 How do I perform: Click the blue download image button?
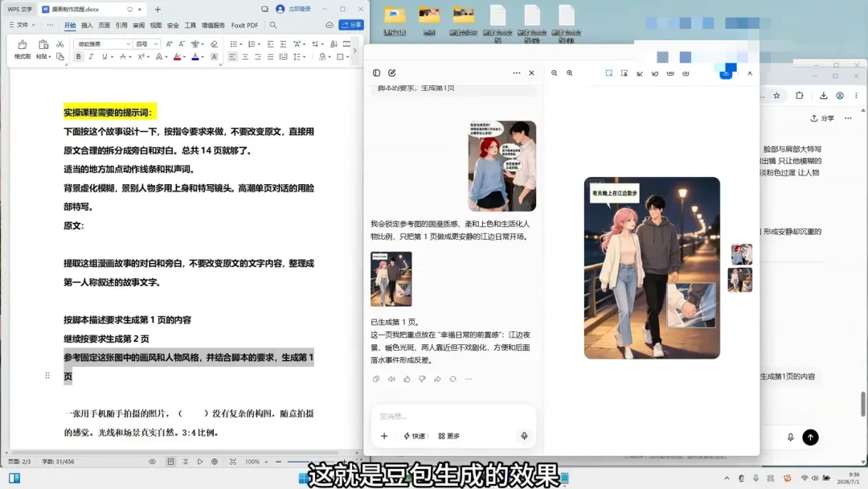(x=726, y=72)
